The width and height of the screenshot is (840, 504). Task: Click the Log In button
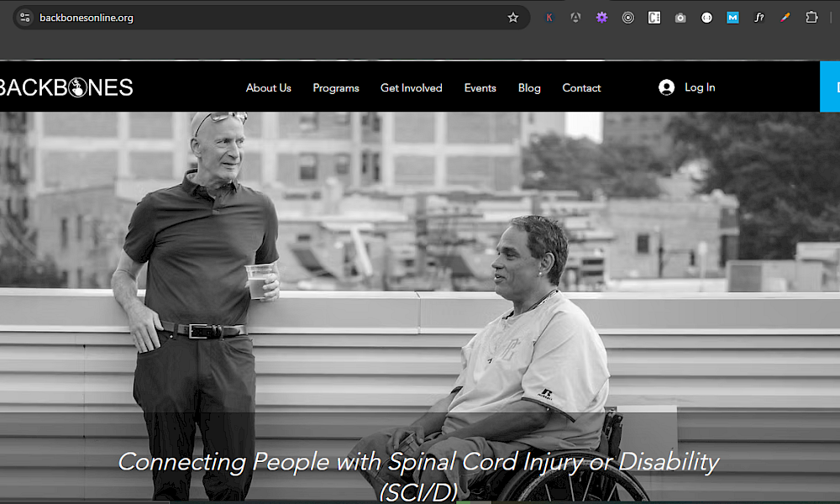pos(700,87)
